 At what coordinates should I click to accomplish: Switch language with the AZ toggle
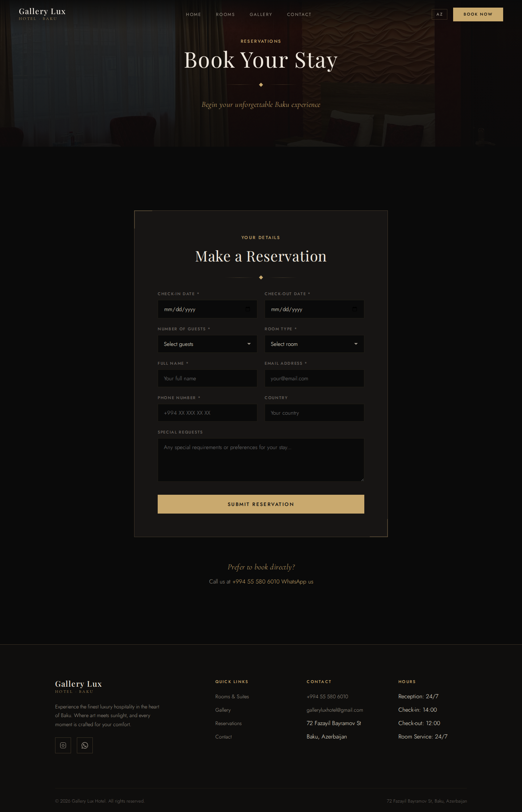click(439, 14)
